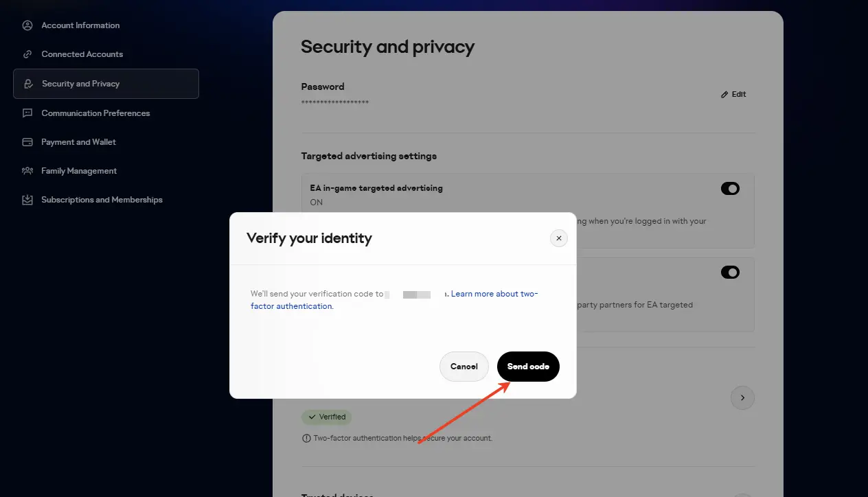Screen dimensions: 868x497
Task: Go to Payment and Wallet section
Action: (x=78, y=142)
